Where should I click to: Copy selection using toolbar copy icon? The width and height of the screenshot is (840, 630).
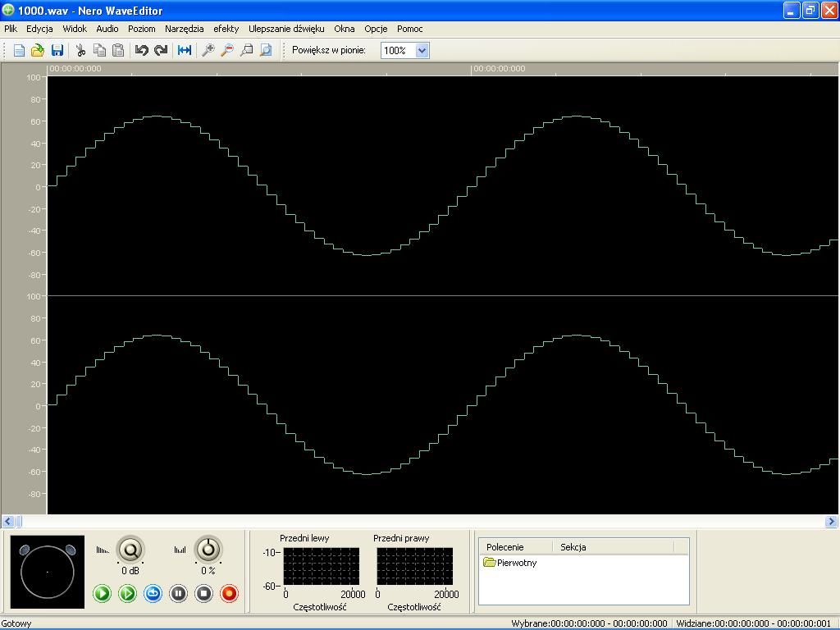[x=99, y=50]
